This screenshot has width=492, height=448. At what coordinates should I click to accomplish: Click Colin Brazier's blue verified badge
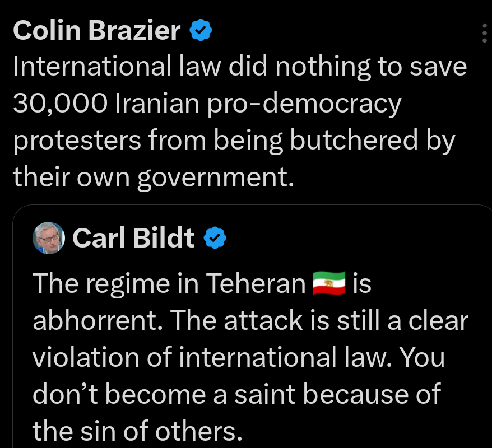[x=201, y=31]
